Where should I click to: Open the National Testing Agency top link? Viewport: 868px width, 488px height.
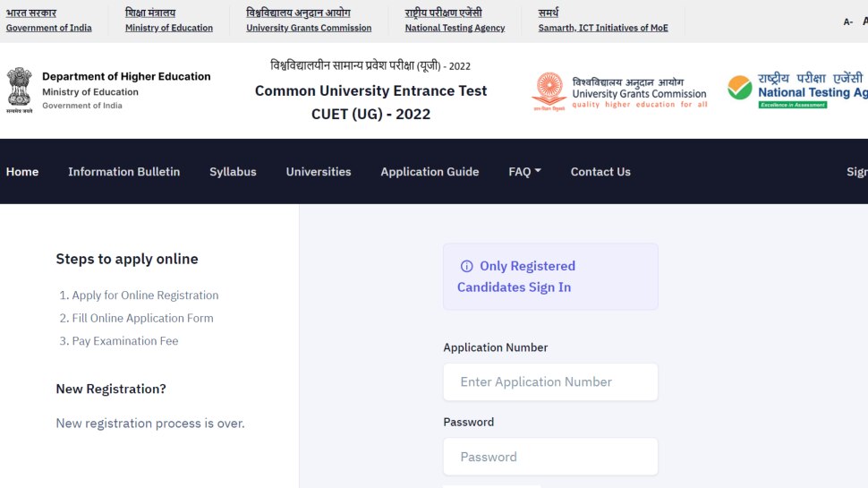click(455, 28)
